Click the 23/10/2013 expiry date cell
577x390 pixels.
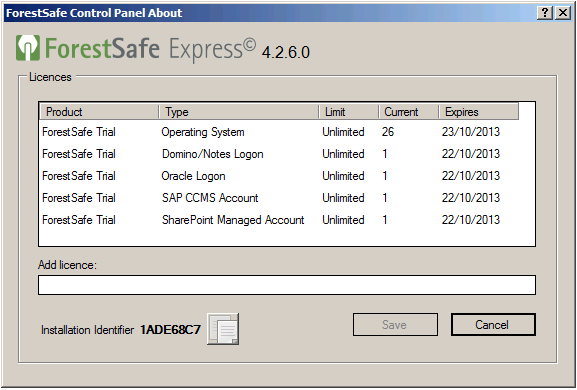pyautogui.click(x=471, y=132)
